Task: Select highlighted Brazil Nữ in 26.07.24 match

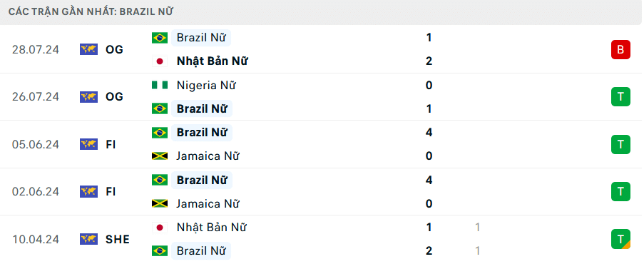Action: click(202, 109)
